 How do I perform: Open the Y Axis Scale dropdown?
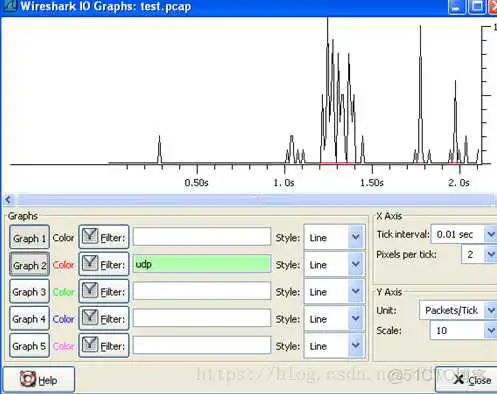463,330
